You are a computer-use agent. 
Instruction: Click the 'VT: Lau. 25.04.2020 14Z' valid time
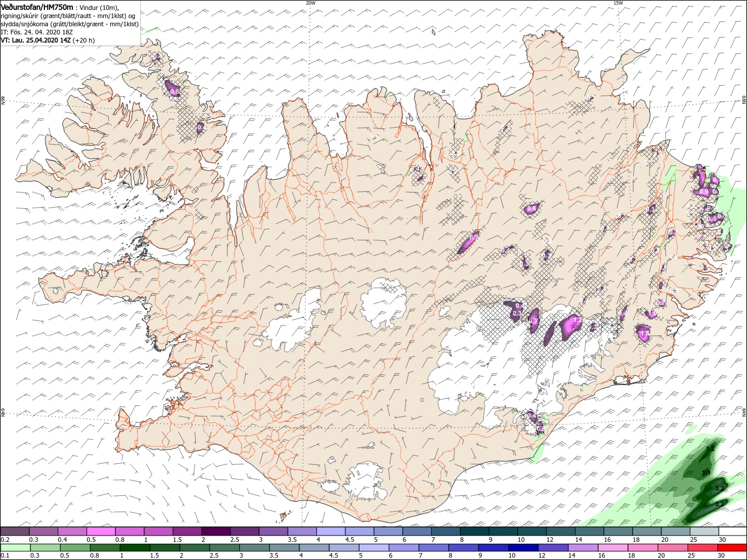click(36, 41)
